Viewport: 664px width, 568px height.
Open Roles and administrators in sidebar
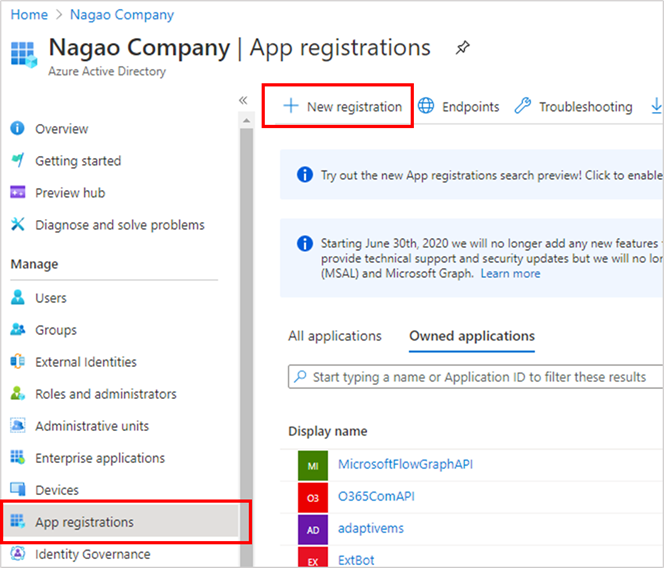[x=106, y=394]
